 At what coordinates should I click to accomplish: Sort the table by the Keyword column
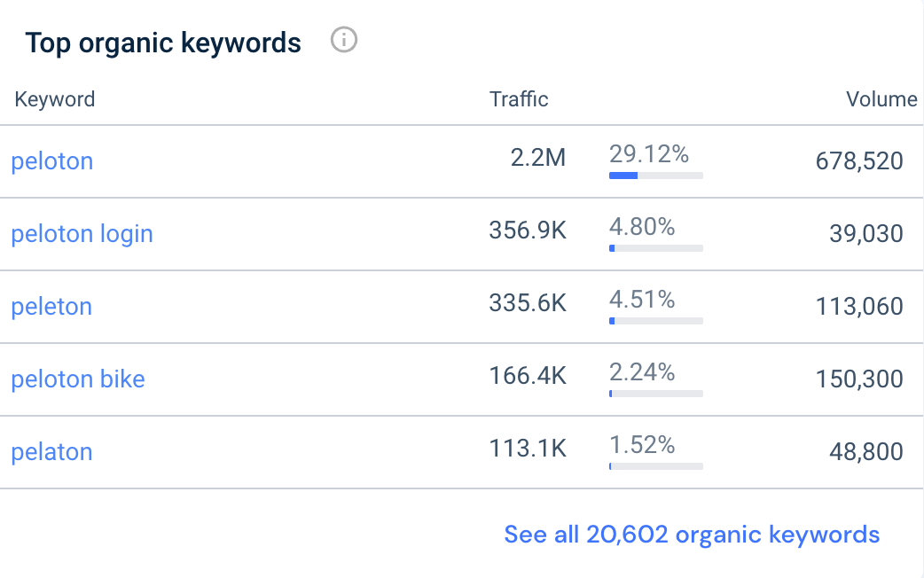pos(55,99)
